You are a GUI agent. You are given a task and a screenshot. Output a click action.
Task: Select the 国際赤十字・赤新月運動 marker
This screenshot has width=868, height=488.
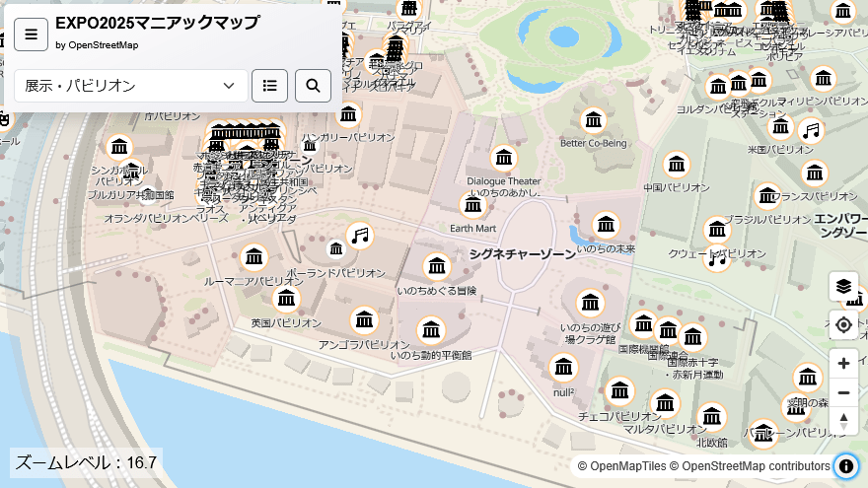(692, 337)
